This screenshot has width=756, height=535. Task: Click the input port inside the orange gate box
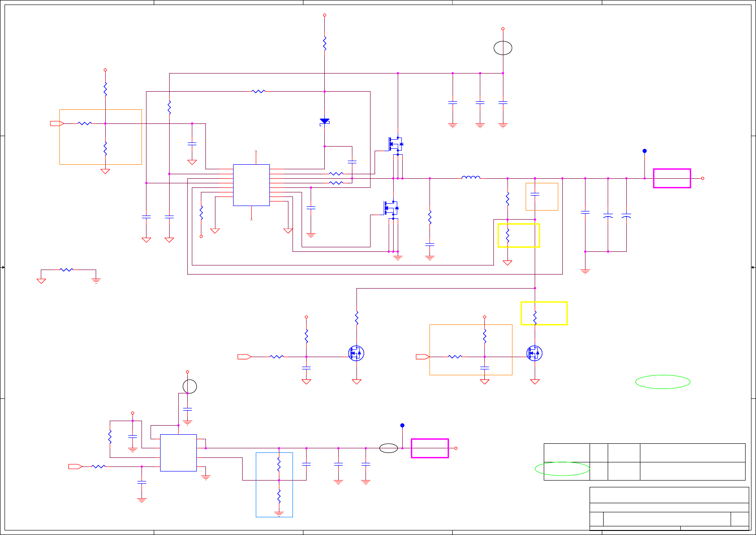pyautogui.click(x=423, y=357)
